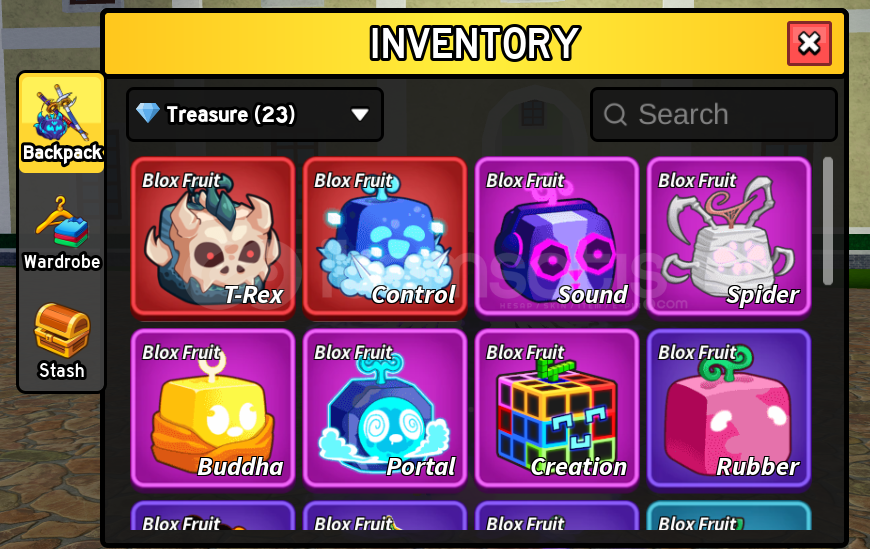The width and height of the screenshot is (870, 549).
Task: Pick the Rubber Blox Fruit
Action: 729,410
